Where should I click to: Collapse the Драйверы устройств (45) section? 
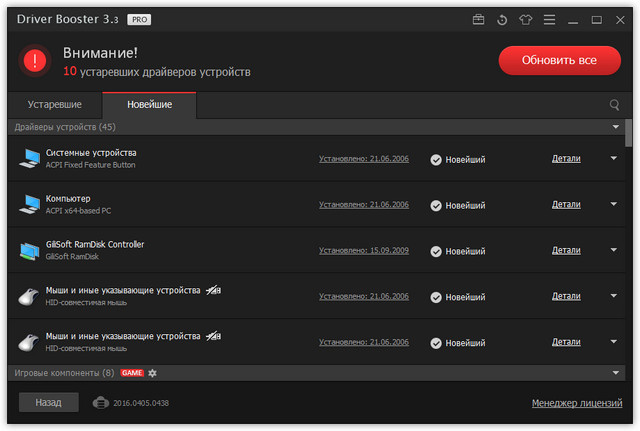coord(616,127)
